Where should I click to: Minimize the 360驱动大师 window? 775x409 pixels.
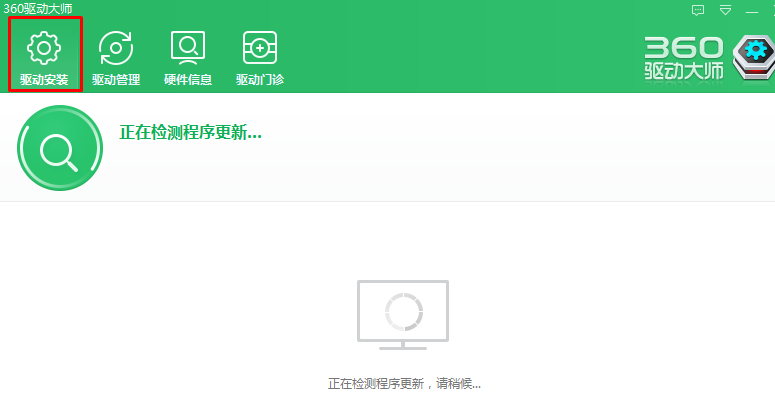point(752,11)
